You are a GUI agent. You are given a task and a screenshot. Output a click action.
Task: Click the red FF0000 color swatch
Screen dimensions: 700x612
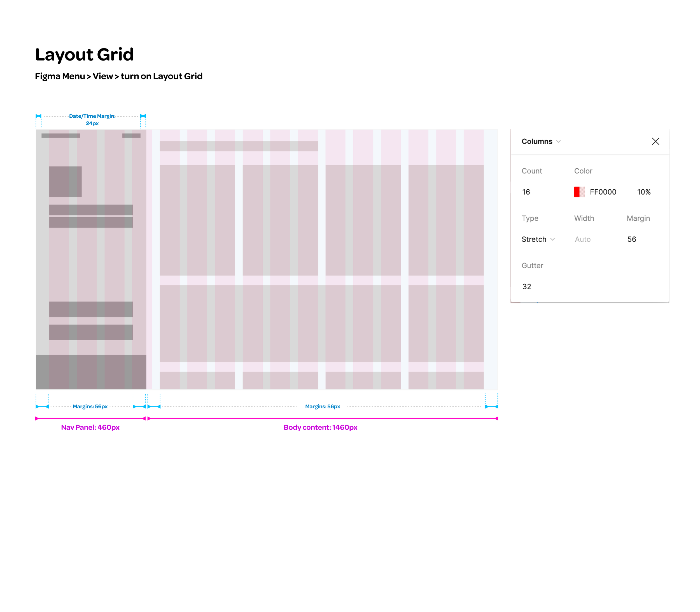(x=579, y=192)
